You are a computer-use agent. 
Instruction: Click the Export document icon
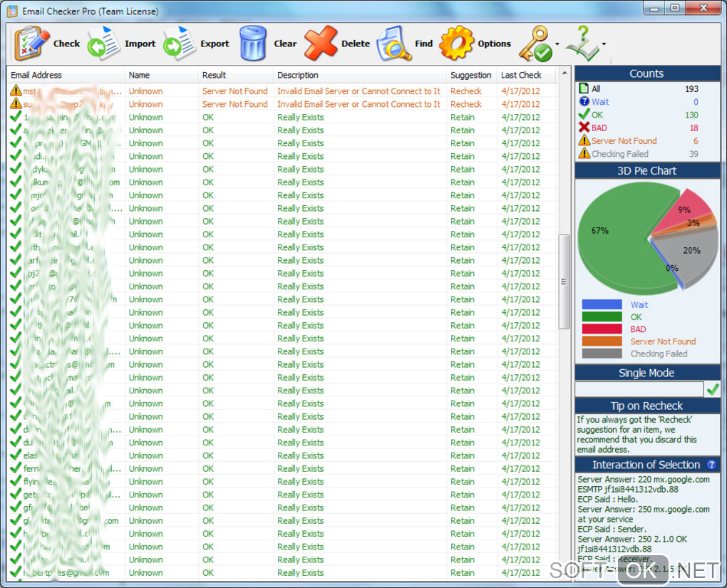click(180, 43)
